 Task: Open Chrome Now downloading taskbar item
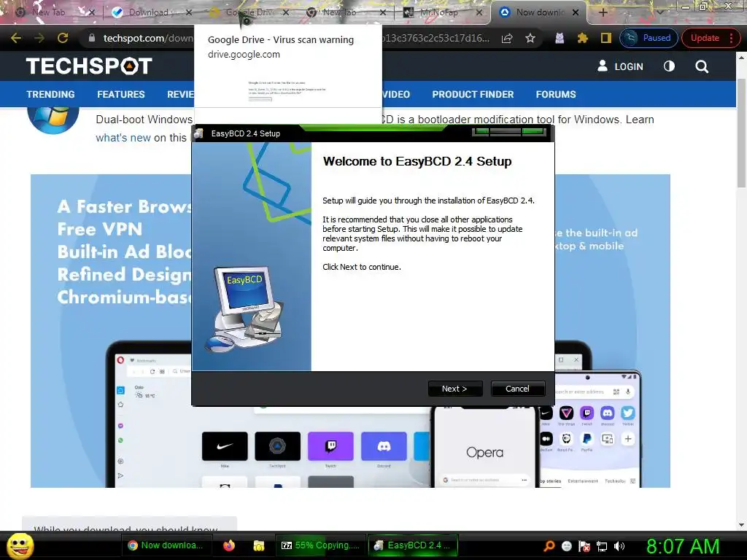(x=166, y=545)
